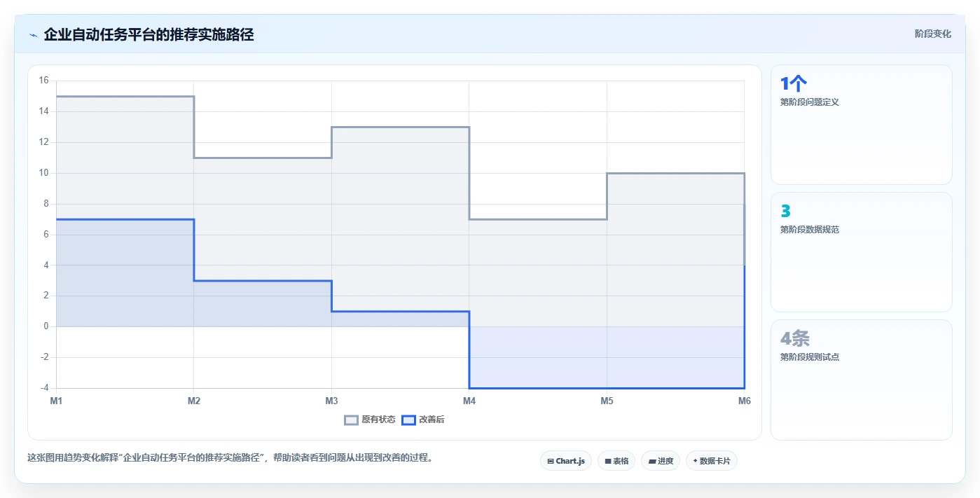Open the 3 第阶段数据规范 card
Image resolution: width=980 pixels, height=498 pixels.
pyautogui.click(x=862, y=252)
